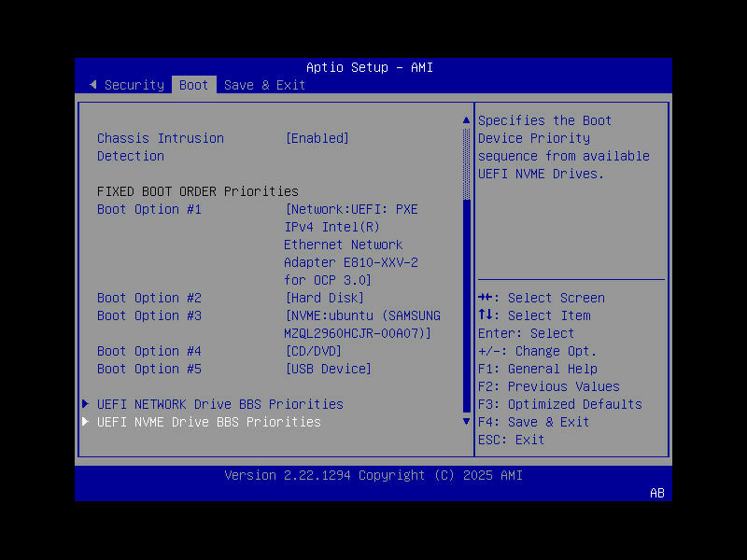This screenshot has width=747, height=560.
Task: Click the up triangle at scrollbar top
Action: (466, 119)
